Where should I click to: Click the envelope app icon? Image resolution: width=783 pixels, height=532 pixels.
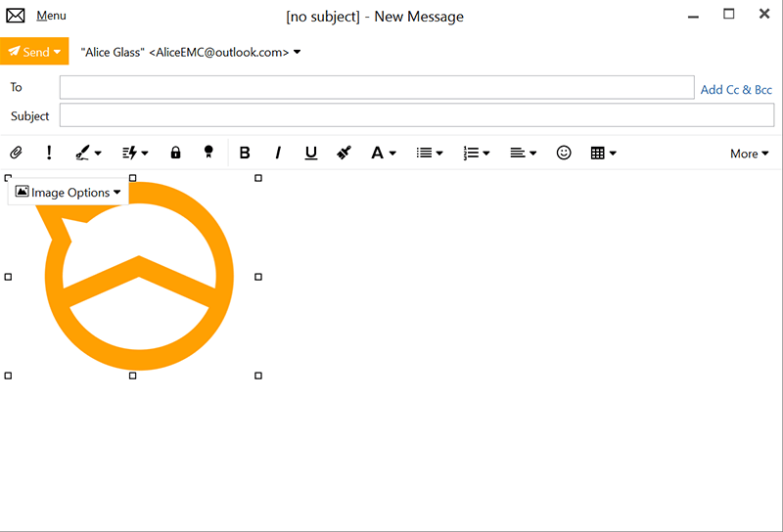point(16,16)
